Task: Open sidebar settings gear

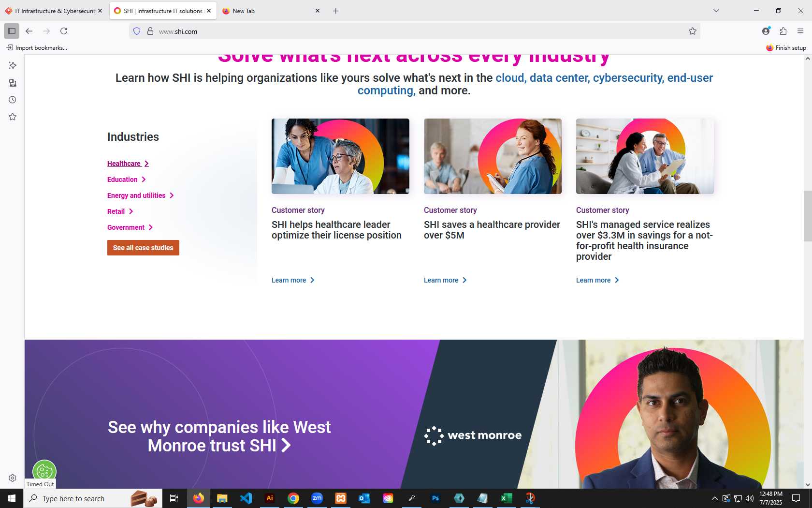Action: (x=13, y=478)
